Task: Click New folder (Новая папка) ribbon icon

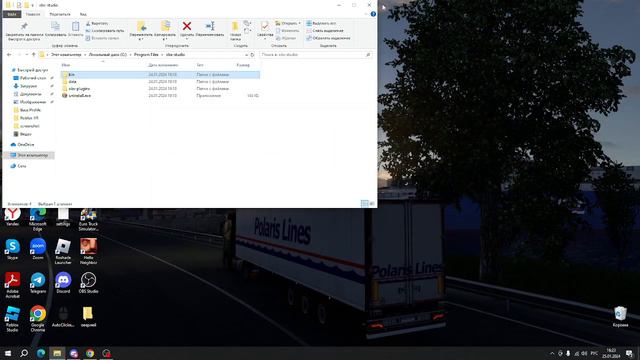Action: (235, 31)
